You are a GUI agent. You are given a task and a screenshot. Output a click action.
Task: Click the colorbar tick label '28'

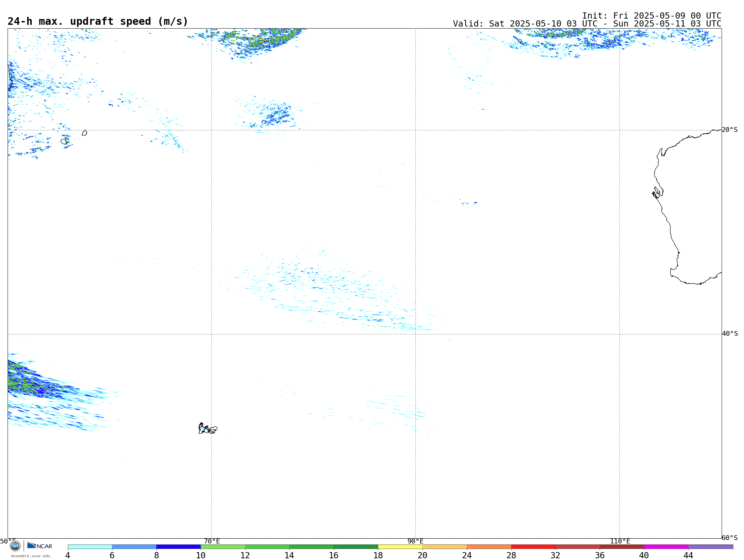pos(511,555)
